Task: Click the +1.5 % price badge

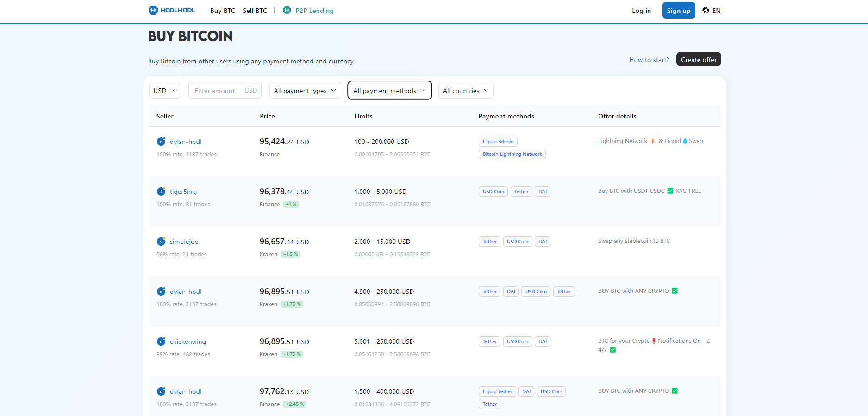Action: click(x=291, y=254)
